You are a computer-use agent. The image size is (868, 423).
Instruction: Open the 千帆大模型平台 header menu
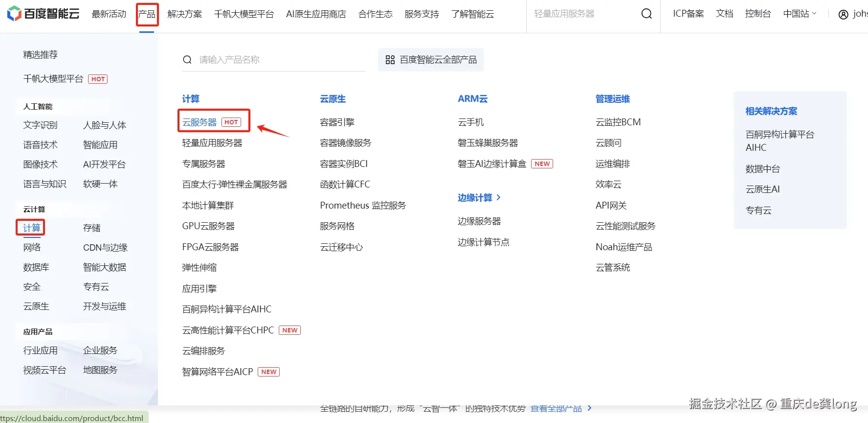point(244,14)
